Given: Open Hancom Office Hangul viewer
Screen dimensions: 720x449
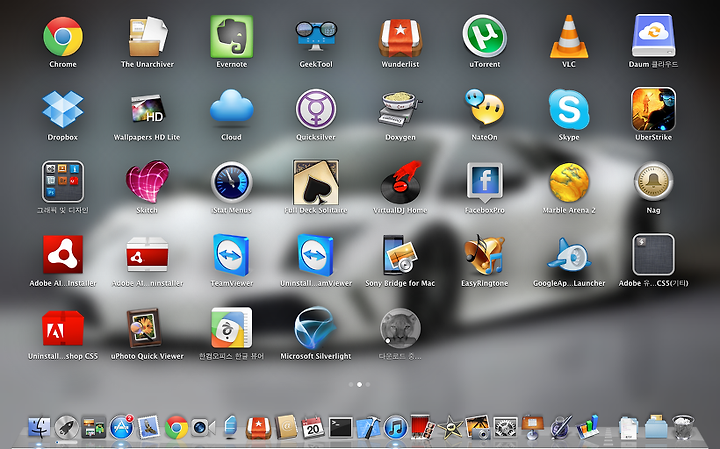Looking at the screenshot, I should (x=231, y=328).
